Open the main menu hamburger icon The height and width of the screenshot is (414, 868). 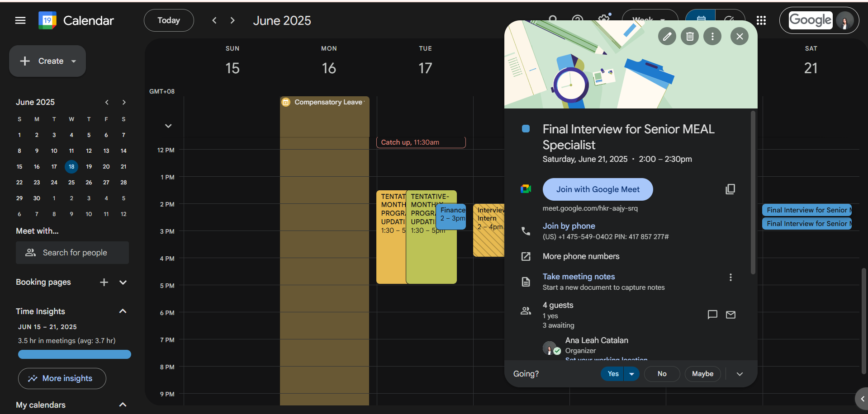pos(20,20)
